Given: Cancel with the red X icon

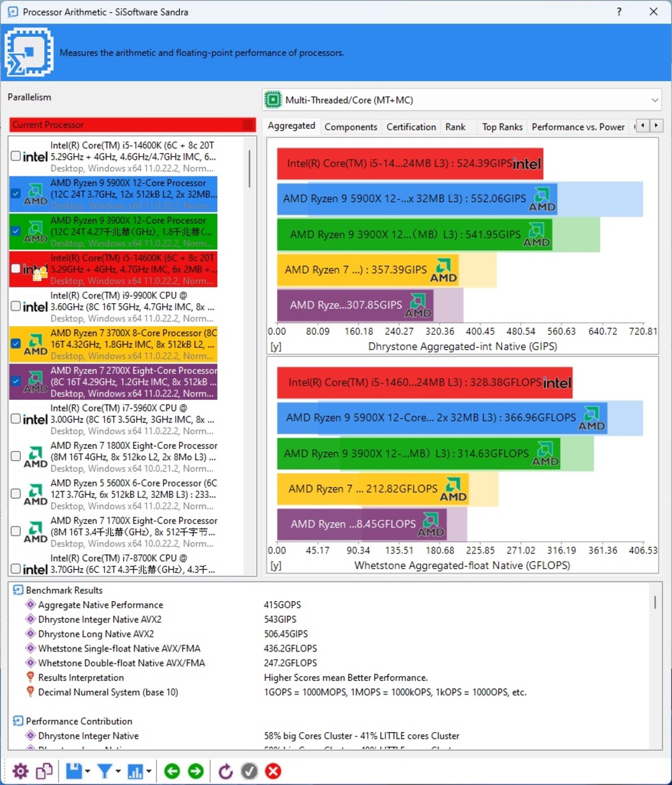Looking at the screenshot, I should click(x=273, y=771).
